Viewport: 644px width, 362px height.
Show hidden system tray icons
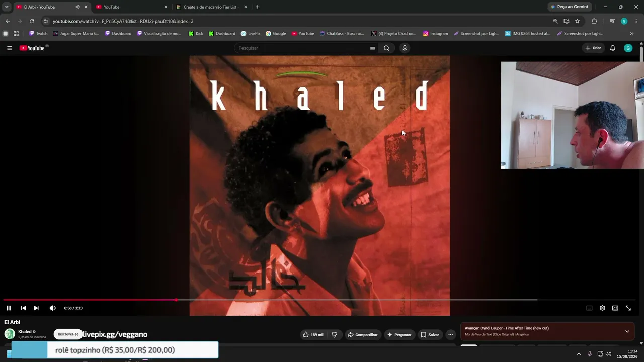[x=579, y=354]
